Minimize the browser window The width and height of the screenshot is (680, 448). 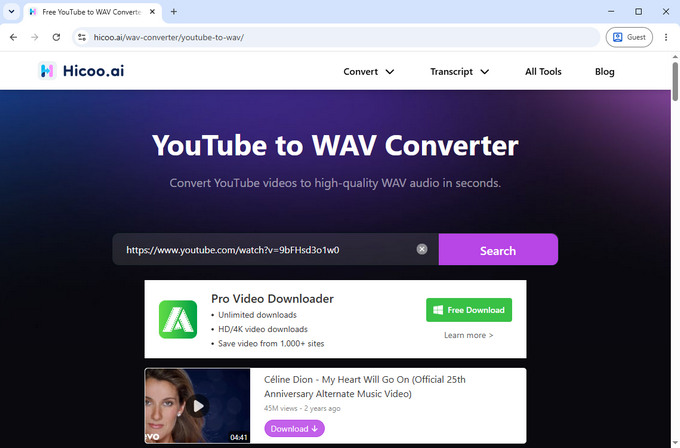611,12
